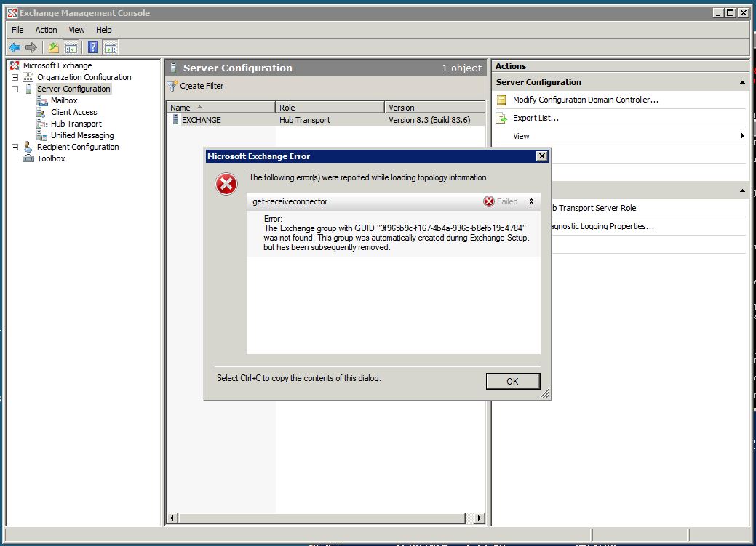Click the EXCHANGE server row icon
756x546 pixels.
point(175,119)
